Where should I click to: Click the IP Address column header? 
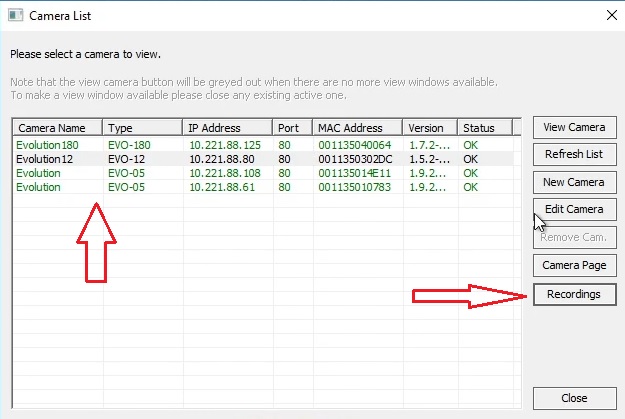(227, 128)
